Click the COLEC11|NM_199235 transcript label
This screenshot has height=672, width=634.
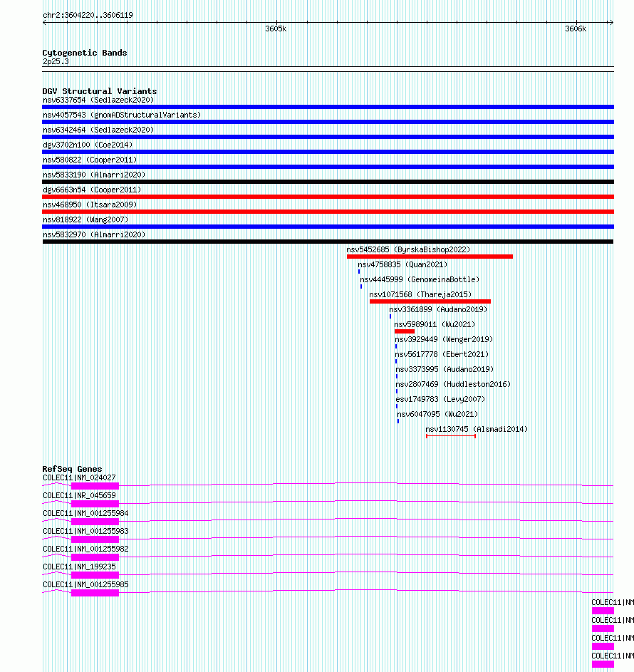pyautogui.click(x=79, y=567)
